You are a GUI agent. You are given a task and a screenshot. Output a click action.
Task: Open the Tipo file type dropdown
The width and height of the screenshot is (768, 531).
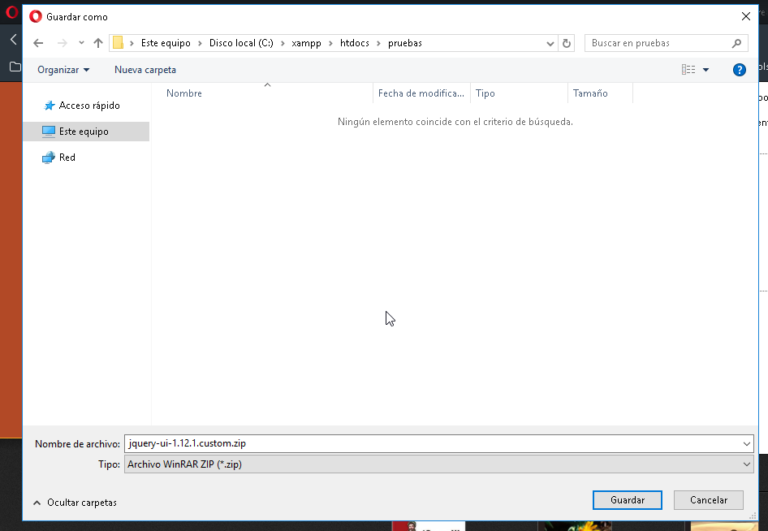[x=747, y=465]
